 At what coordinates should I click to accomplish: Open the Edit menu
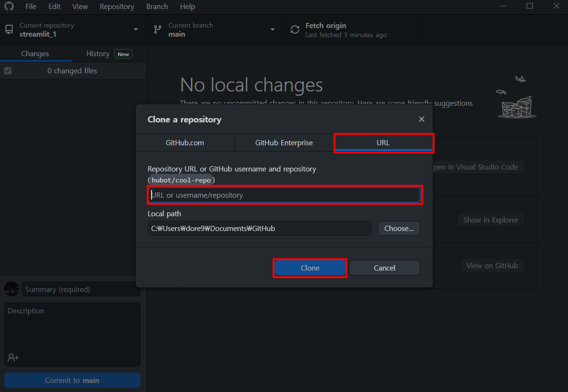[54, 7]
